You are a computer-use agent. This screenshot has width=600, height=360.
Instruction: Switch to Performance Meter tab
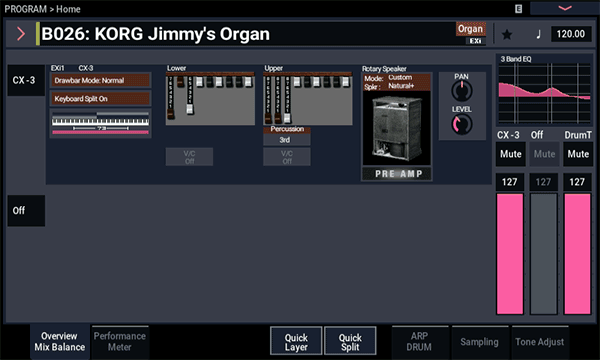(120, 341)
